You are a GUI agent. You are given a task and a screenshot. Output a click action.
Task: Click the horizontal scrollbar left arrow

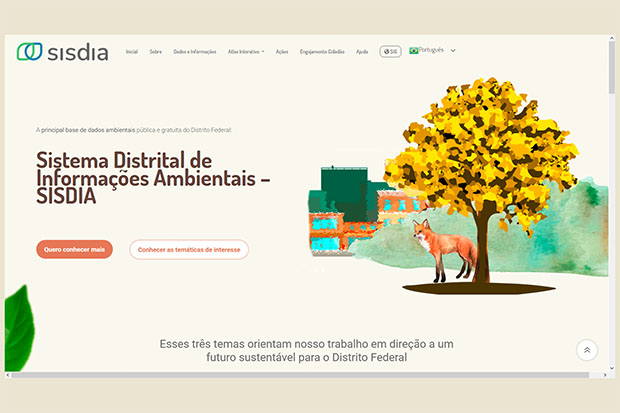click(x=8, y=375)
